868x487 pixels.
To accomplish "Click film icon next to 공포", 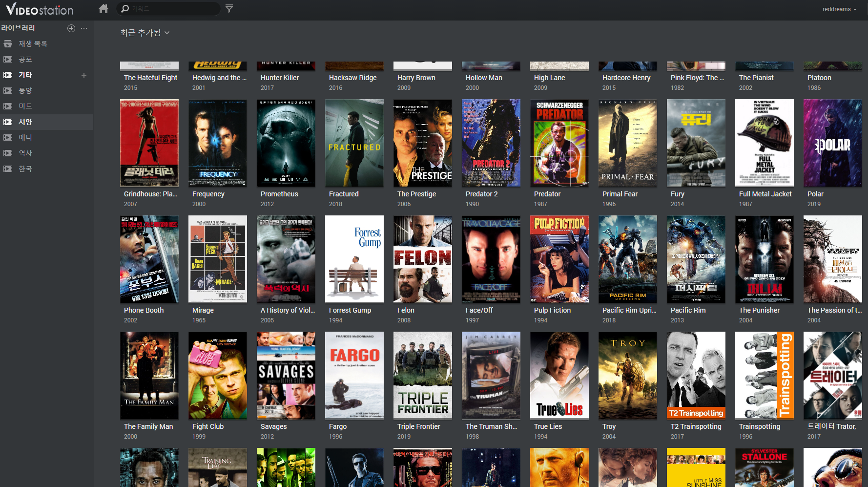I will pyautogui.click(x=8, y=60).
